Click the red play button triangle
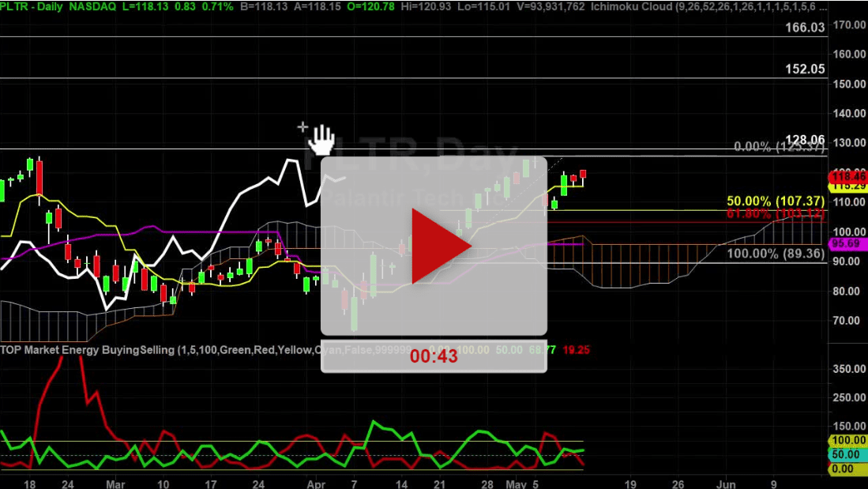The height and width of the screenshot is (489, 868). [x=441, y=246]
